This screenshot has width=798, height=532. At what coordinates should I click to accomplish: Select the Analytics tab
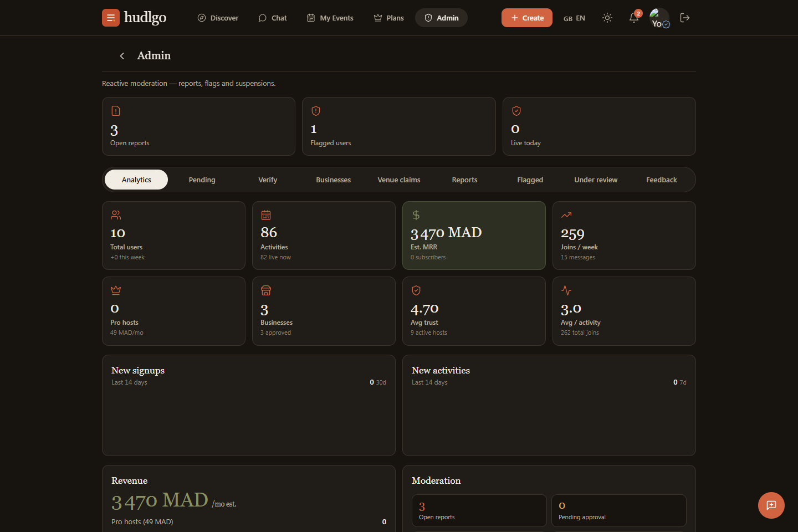[136, 180]
